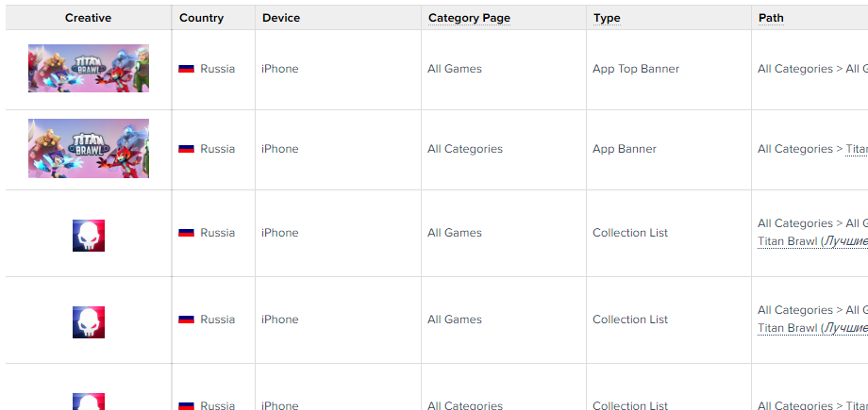The height and width of the screenshot is (410, 868).
Task: Click the skull app icon in fourth row
Action: point(89,322)
